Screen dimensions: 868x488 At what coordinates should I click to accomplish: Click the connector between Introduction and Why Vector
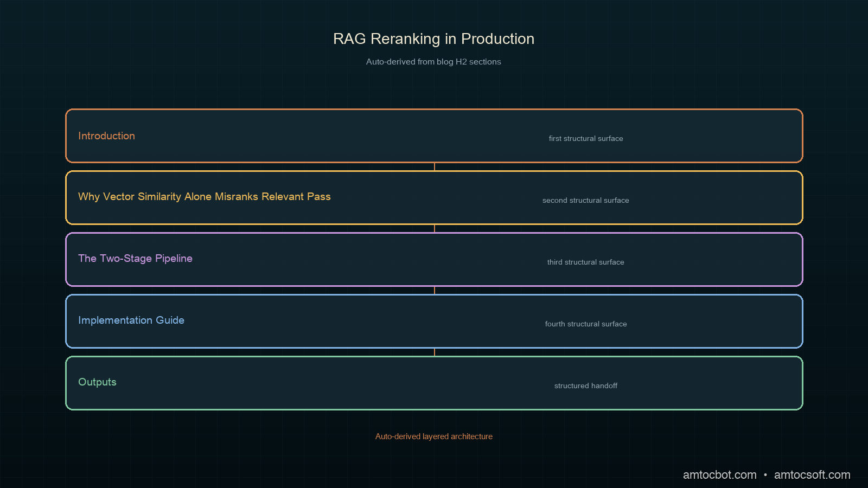click(x=435, y=167)
